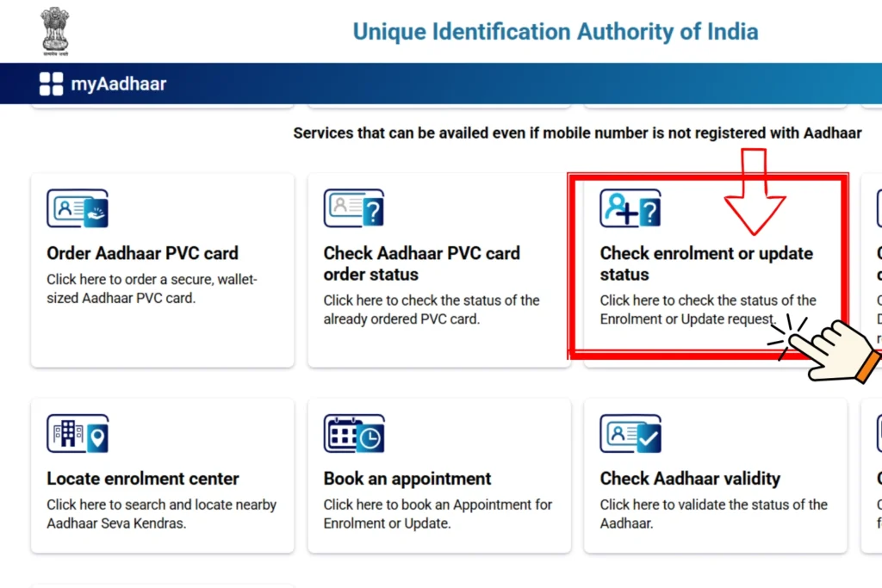Open Check Aadhaar PVC card order status title
Screen dimensions: 882x588
(x=421, y=263)
